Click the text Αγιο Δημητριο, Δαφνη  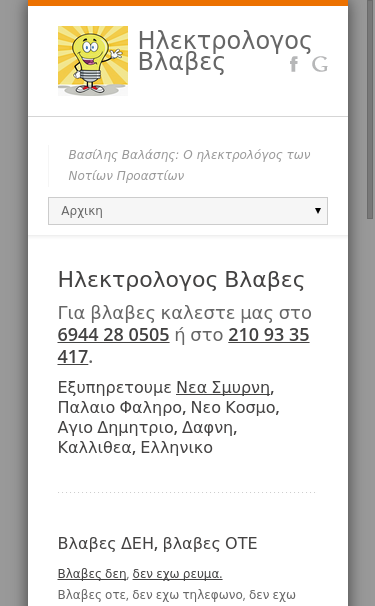click(147, 427)
